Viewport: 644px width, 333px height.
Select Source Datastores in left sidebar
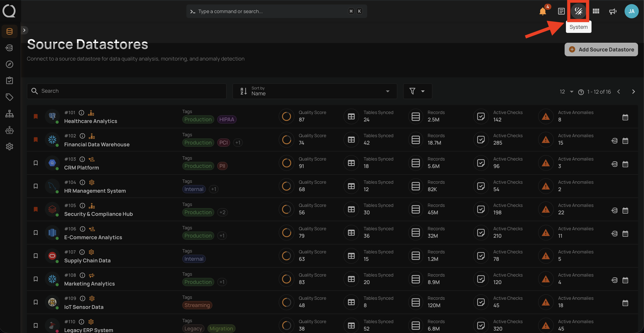point(10,31)
